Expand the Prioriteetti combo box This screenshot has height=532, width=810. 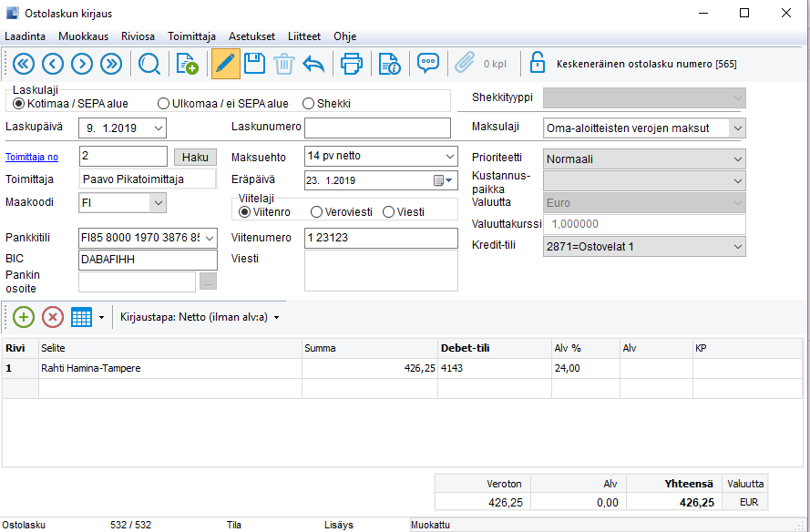tap(737, 159)
